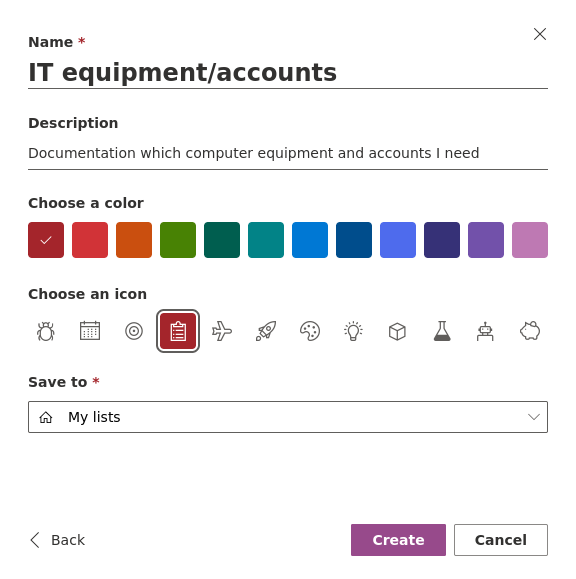Choose the rocket icon

pos(266,331)
